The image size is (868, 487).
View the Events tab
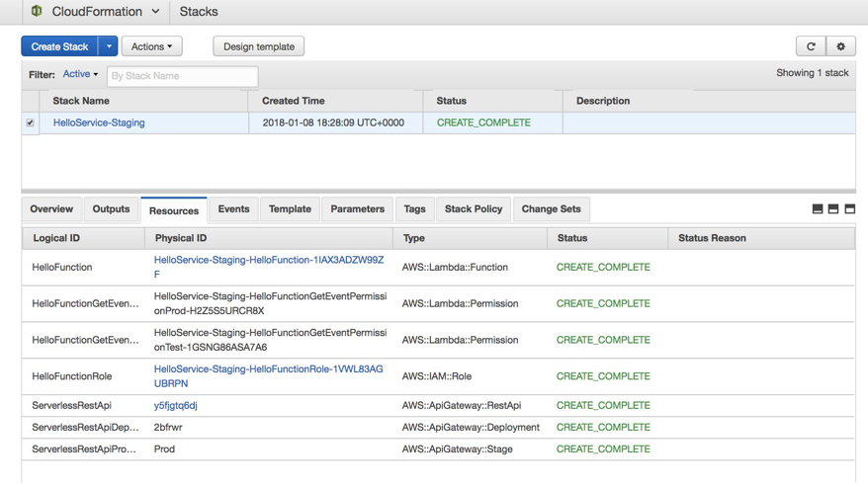pos(233,209)
